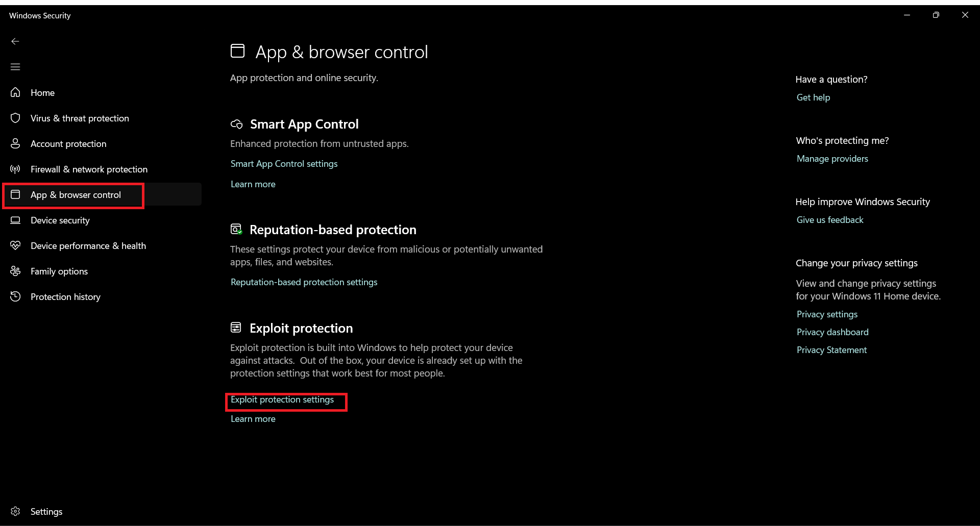
Task: Click the Device performance heart icon
Action: (x=15, y=245)
